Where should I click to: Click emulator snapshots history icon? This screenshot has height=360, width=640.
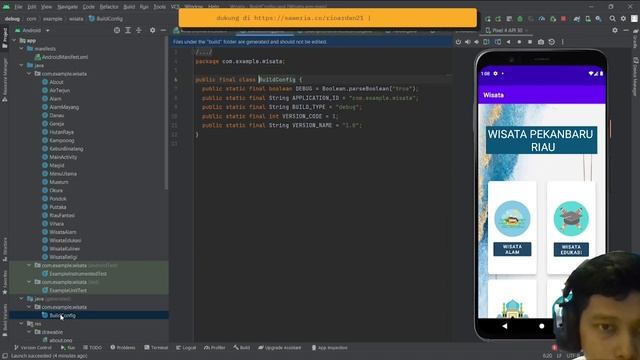(551, 42)
